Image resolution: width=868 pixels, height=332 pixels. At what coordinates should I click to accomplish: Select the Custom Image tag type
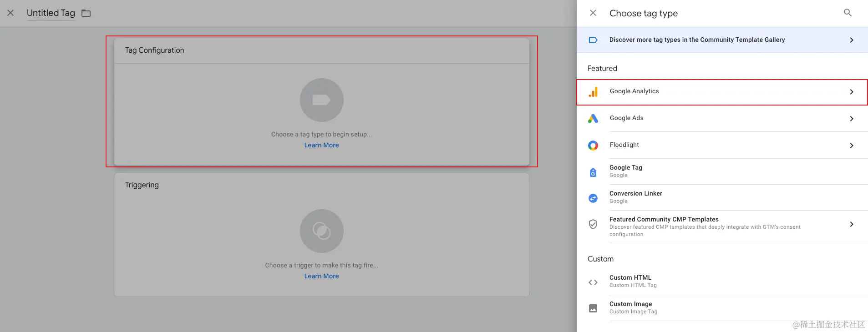click(x=722, y=308)
